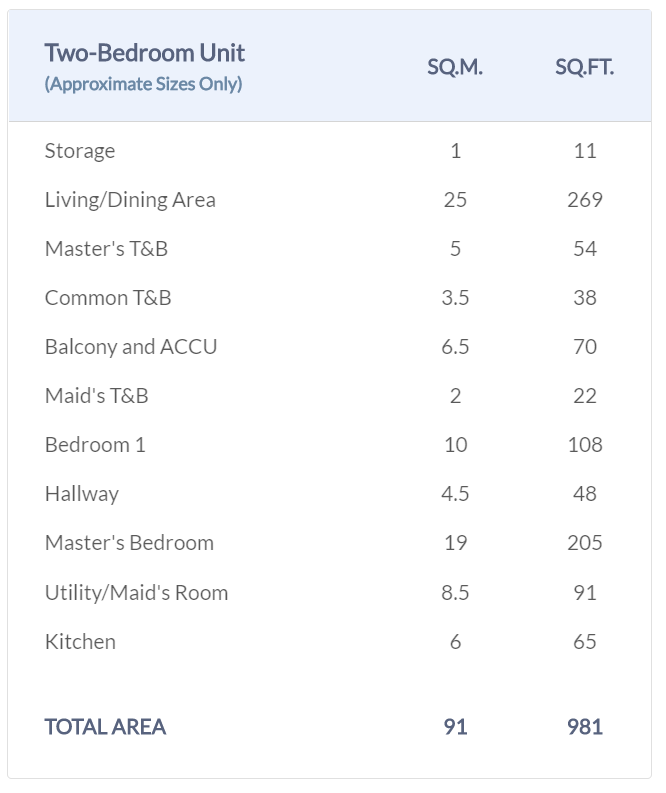Click the total 981 square feet value
Image resolution: width=666 pixels, height=793 pixels.
click(585, 727)
